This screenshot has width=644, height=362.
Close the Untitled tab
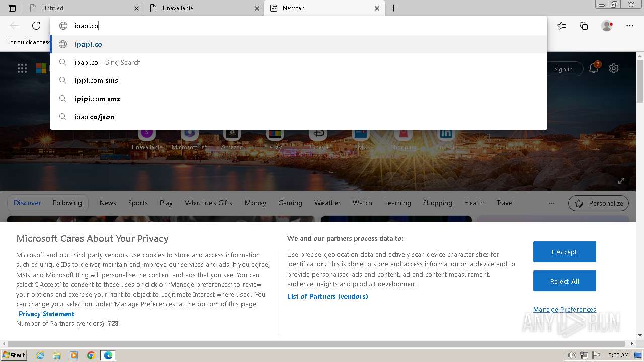coord(137,8)
